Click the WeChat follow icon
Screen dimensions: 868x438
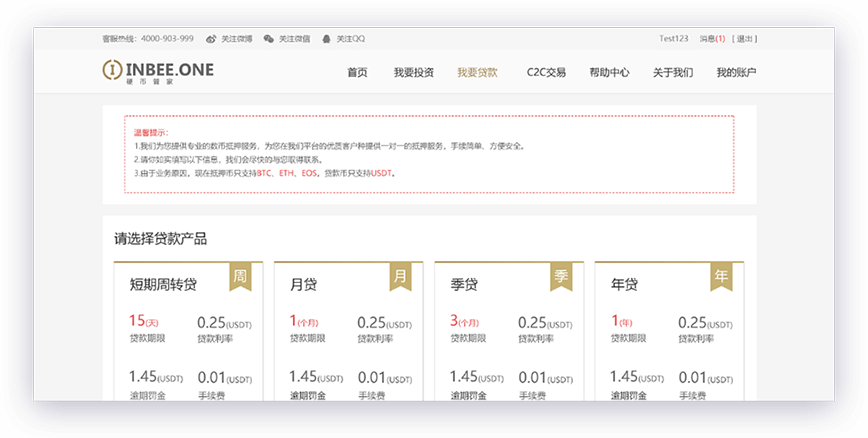pyautogui.click(x=269, y=39)
